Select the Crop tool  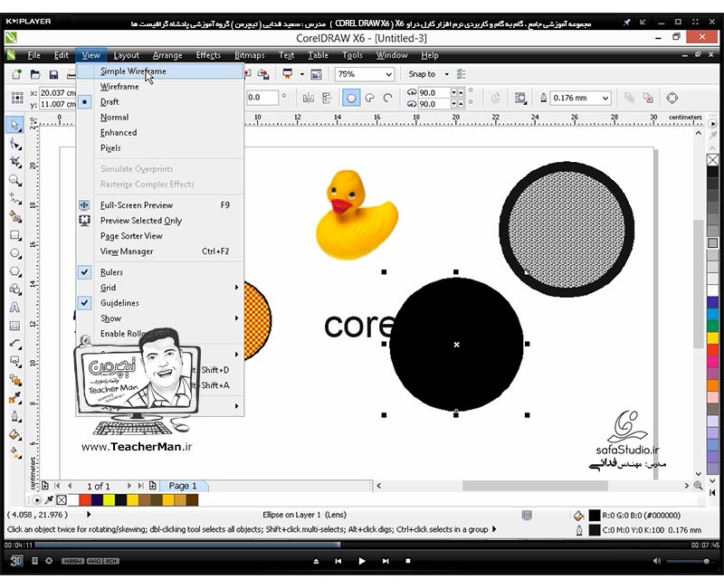pos(14,162)
